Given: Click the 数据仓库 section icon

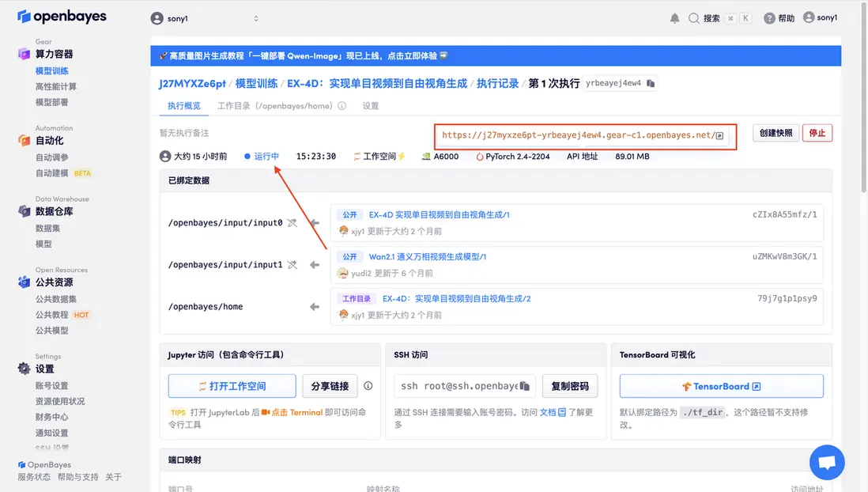Looking at the screenshot, I should click(x=24, y=211).
